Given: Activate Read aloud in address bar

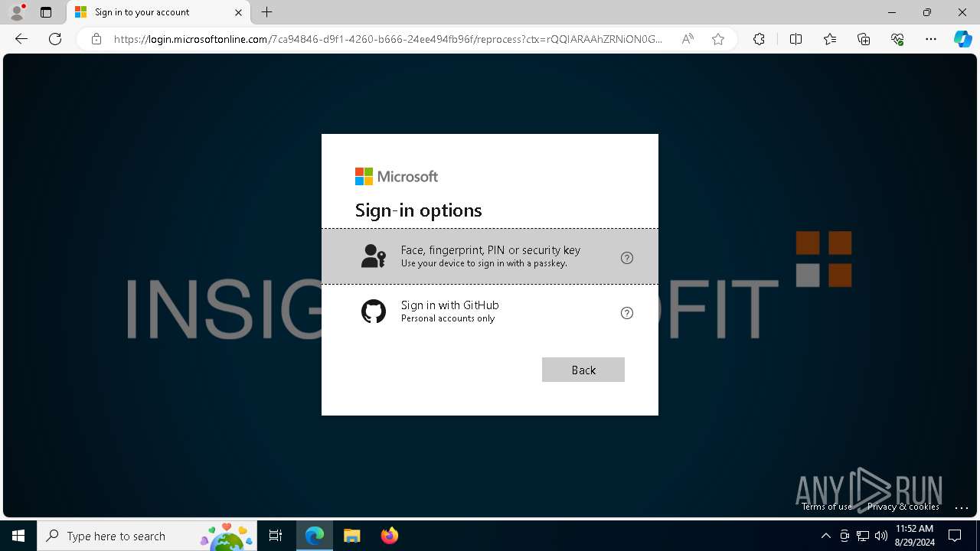Looking at the screenshot, I should [x=688, y=39].
